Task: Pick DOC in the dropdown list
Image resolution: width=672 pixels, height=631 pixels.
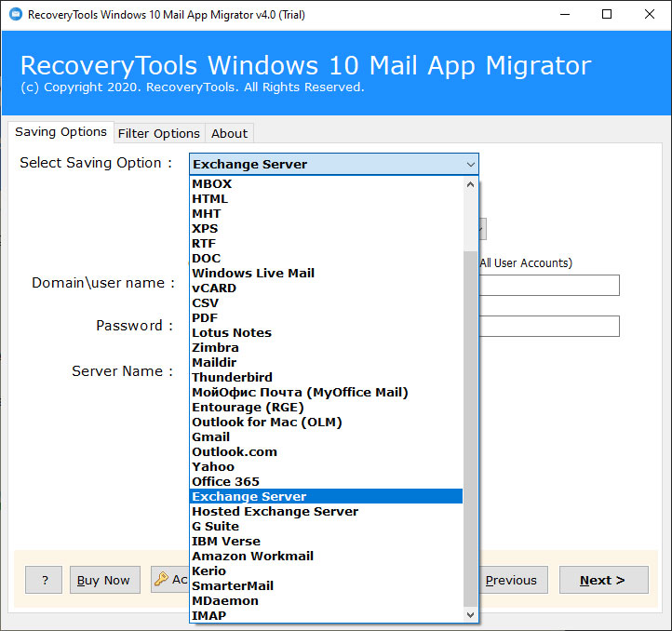Action: pyautogui.click(x=326, y=259)
